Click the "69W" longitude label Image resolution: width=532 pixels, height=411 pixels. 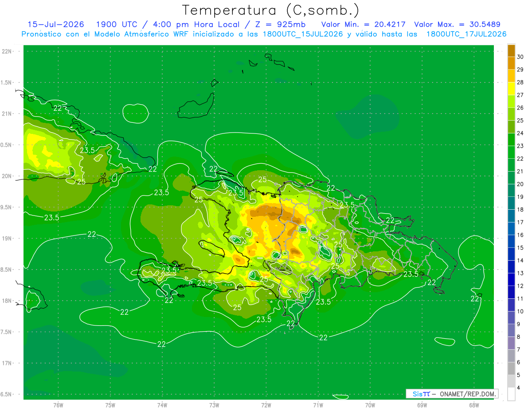[422, 405]
